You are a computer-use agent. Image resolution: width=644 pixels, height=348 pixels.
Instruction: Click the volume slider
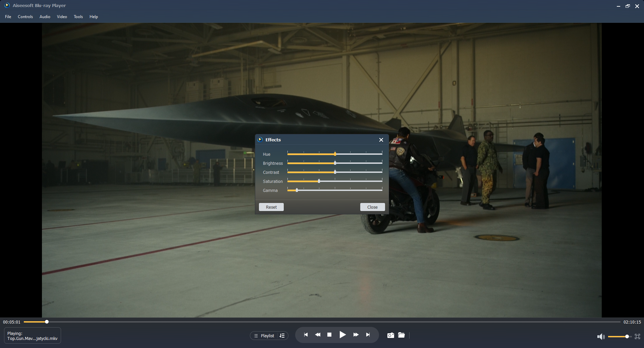click(620, 337)
